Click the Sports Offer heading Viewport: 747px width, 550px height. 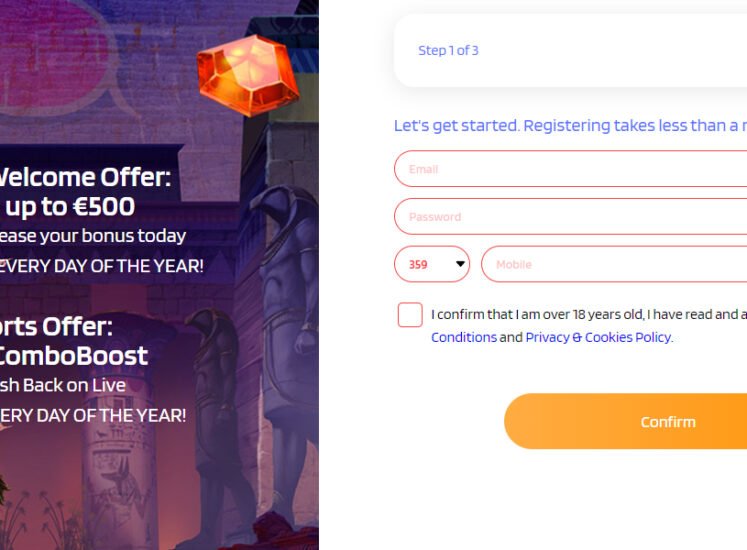[x=56, y=326]
